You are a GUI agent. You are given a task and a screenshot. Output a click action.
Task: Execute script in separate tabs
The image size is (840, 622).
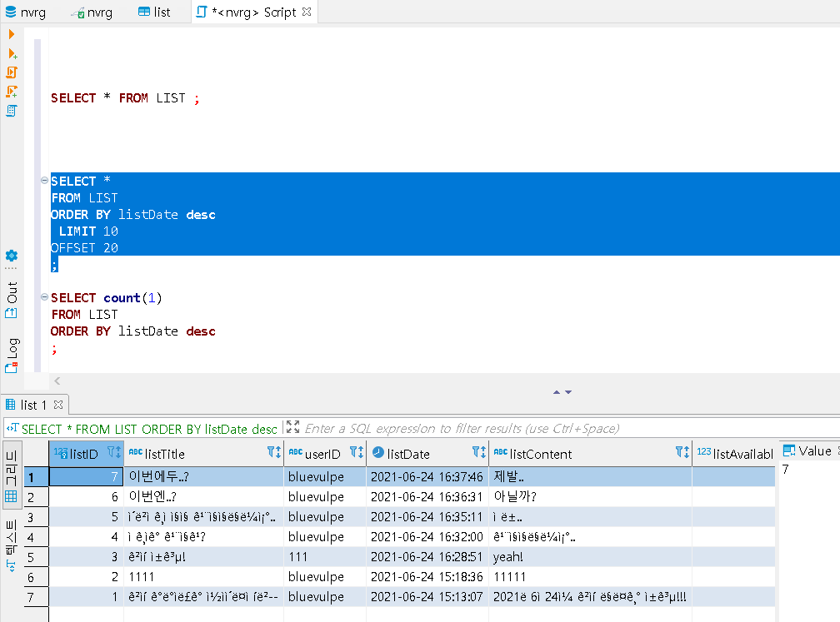tap(12, 92)
